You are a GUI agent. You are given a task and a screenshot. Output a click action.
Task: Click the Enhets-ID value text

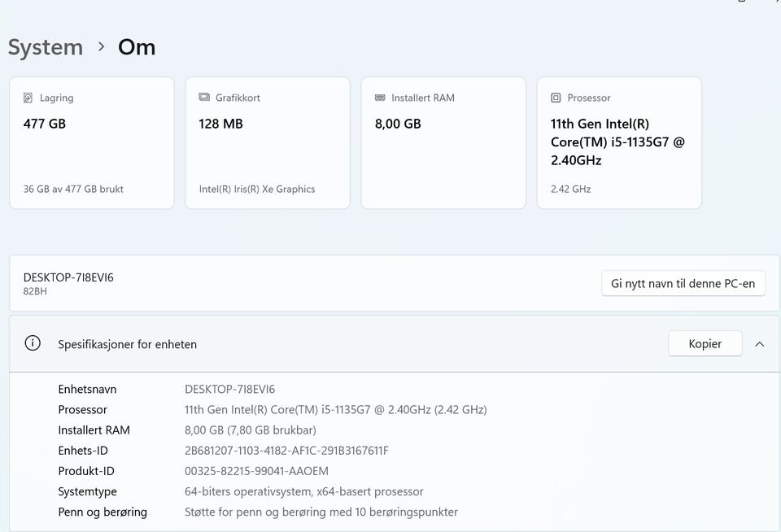[x=286, y=451]
